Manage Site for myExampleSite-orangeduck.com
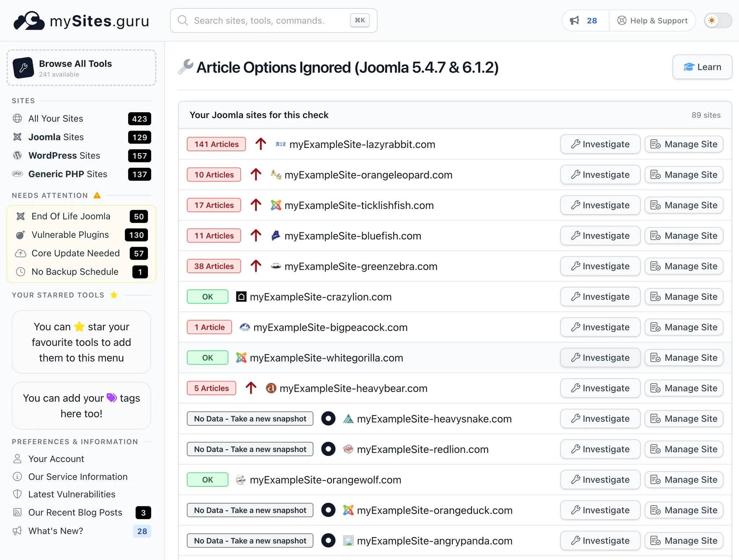 pos(684,510)
